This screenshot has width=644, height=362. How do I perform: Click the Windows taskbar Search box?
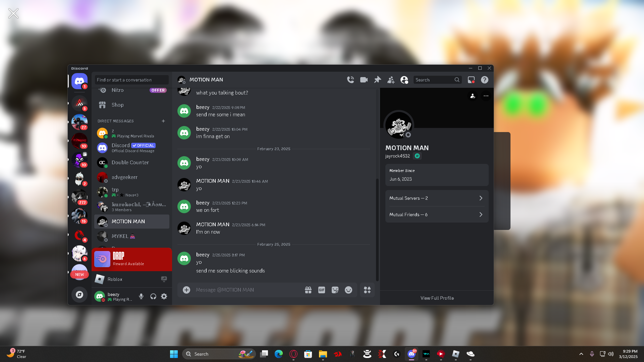pos(219,354)
